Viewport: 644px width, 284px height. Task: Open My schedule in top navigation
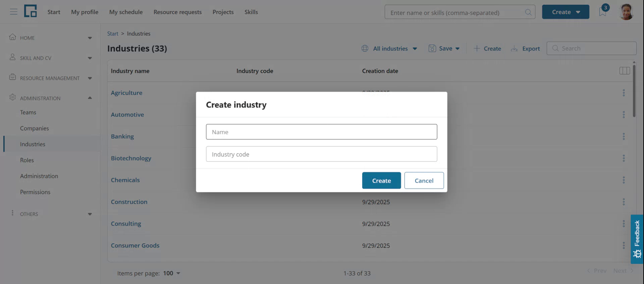pos(126,12)
